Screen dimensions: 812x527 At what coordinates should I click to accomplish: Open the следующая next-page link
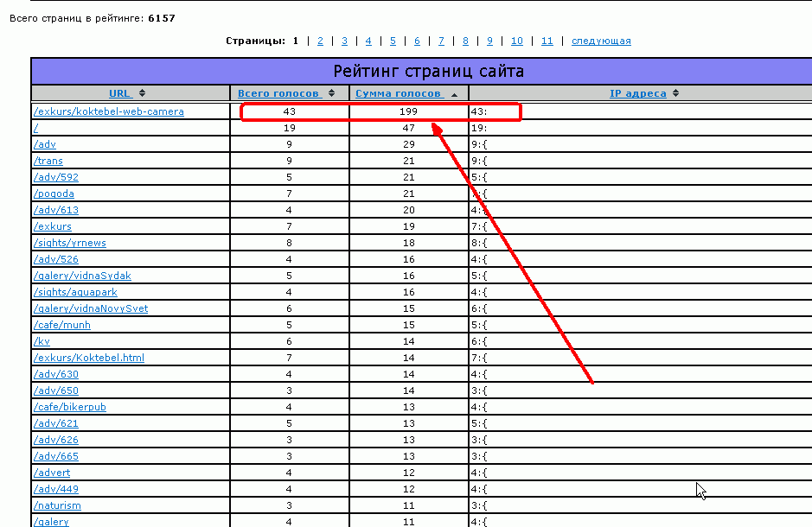601,41
